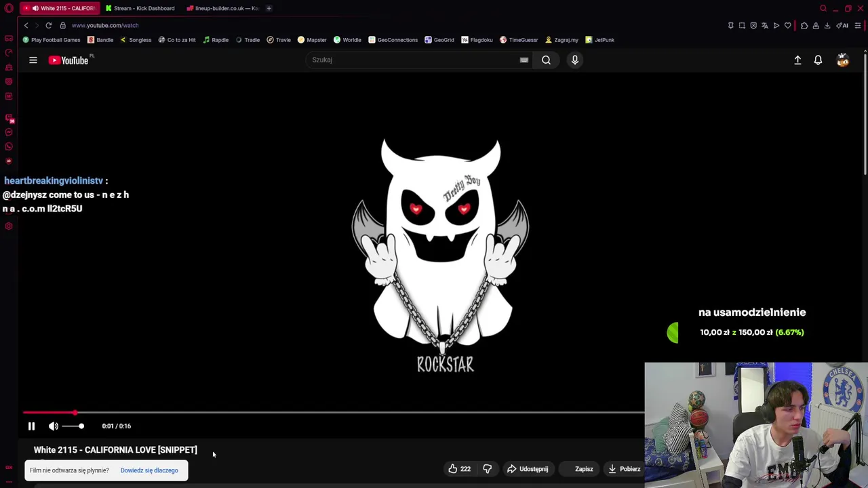This screenshot has height=488, width=868.
Task: Mute audio on White 2115 tab
Action: (35, 8)
